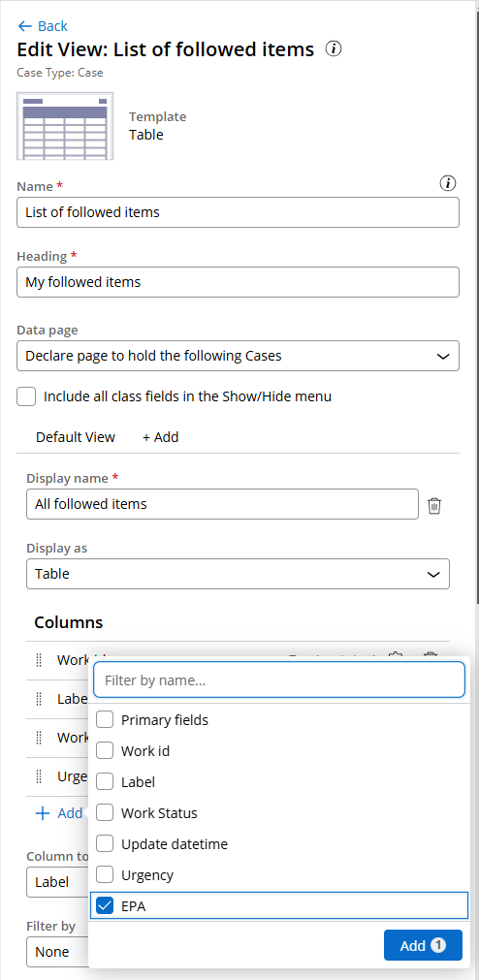The width and height of the screenshot is (479, 980).
Task: Click the + Add view tab
Action: (x=161, y=437)
